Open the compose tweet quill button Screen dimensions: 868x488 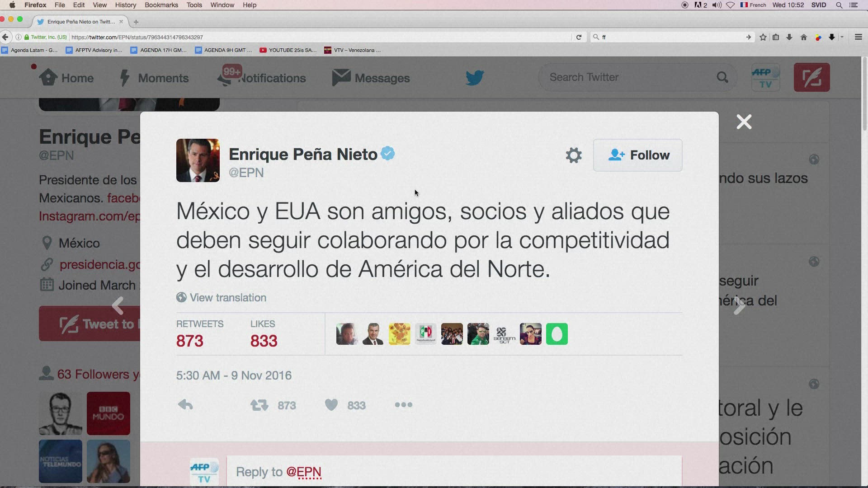[x=811, y=77]
